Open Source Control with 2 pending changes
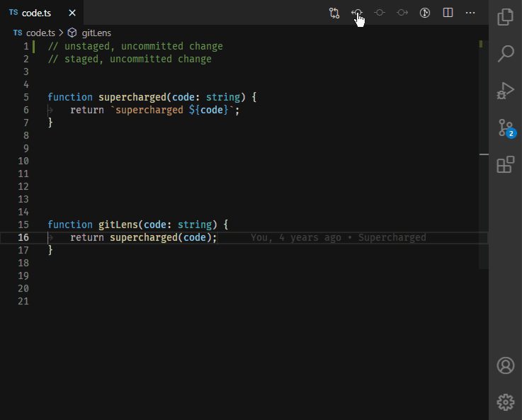The image size is (522, 420). [x=506, y=128]
